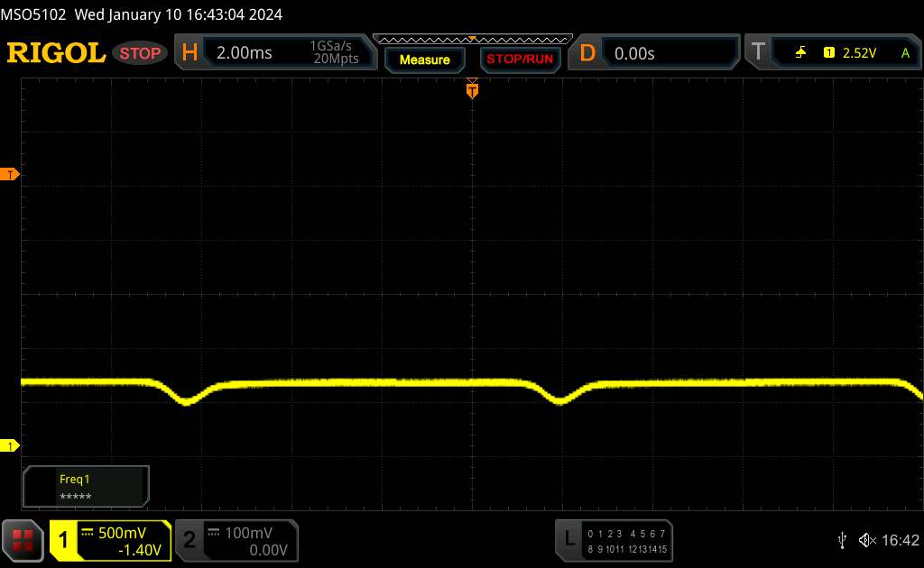Click the channel 2 DC coupling icon
The width and height of the screenshot is (924, 568).
click(x=213, y=532)
